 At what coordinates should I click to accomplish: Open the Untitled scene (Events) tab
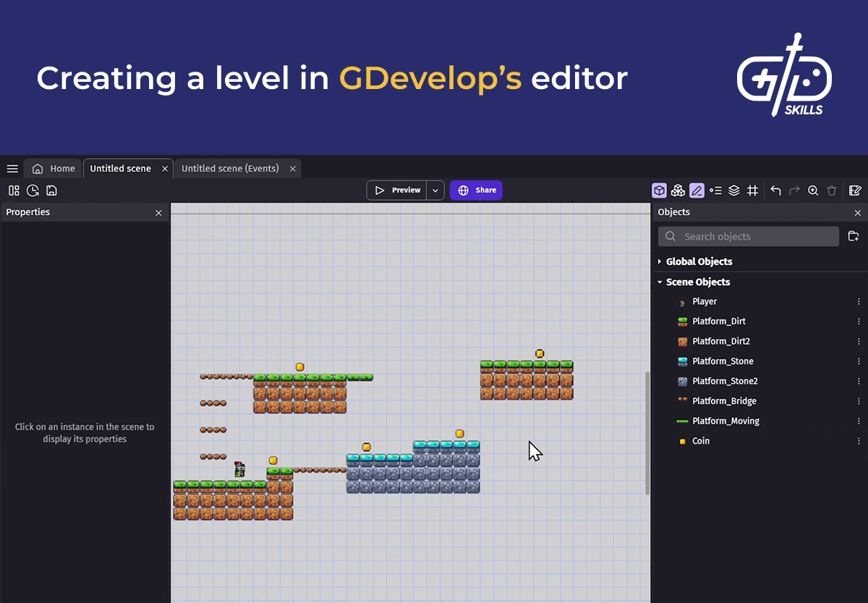coord(230,168)
